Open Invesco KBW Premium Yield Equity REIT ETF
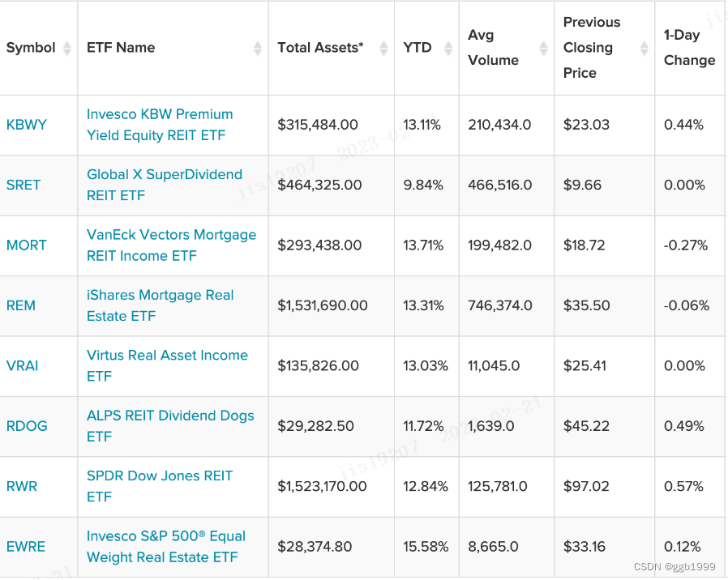The height and width of the screenshot is (580, 728). (160, 125)
